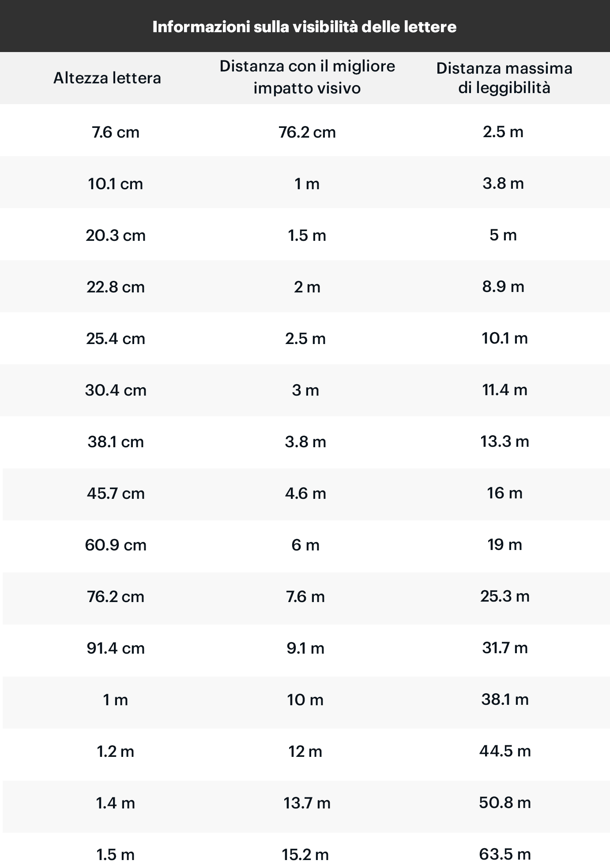Select the 20.3 cm letter height cell
Image resolution: width=610 pixels, height=868 pixels.
(116, 235)
